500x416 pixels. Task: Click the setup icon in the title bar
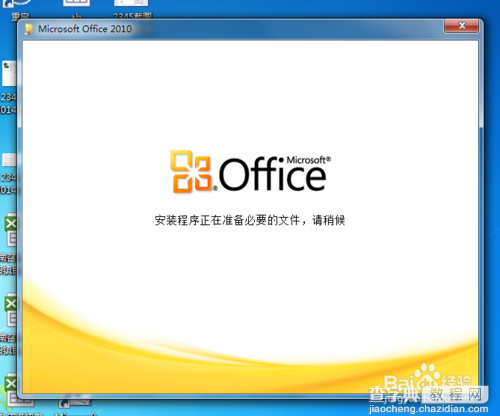[x=29, y=29]
